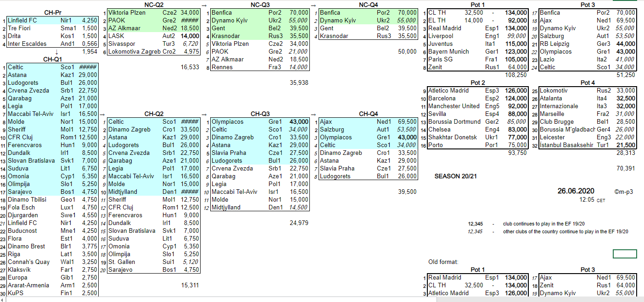Click the CH-Q3 section header
The height and width of the screenshot is (302, 644).
[260, 114]
